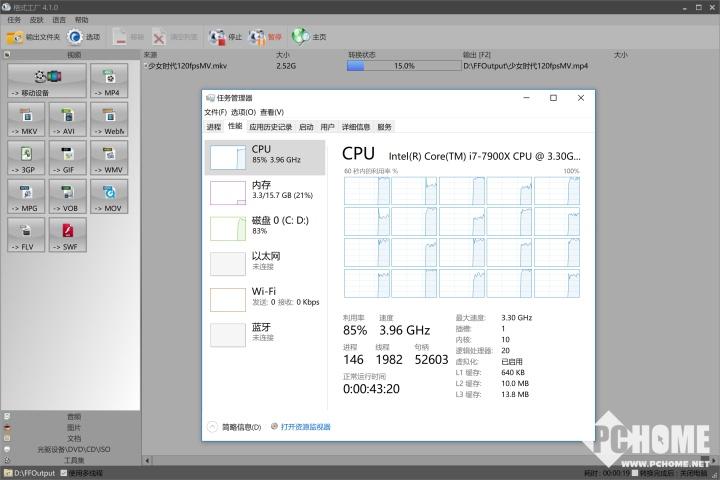The image size is (720, 480).
Task: Select memory (内存) in performance sidebar
Action: click(265, 192)
